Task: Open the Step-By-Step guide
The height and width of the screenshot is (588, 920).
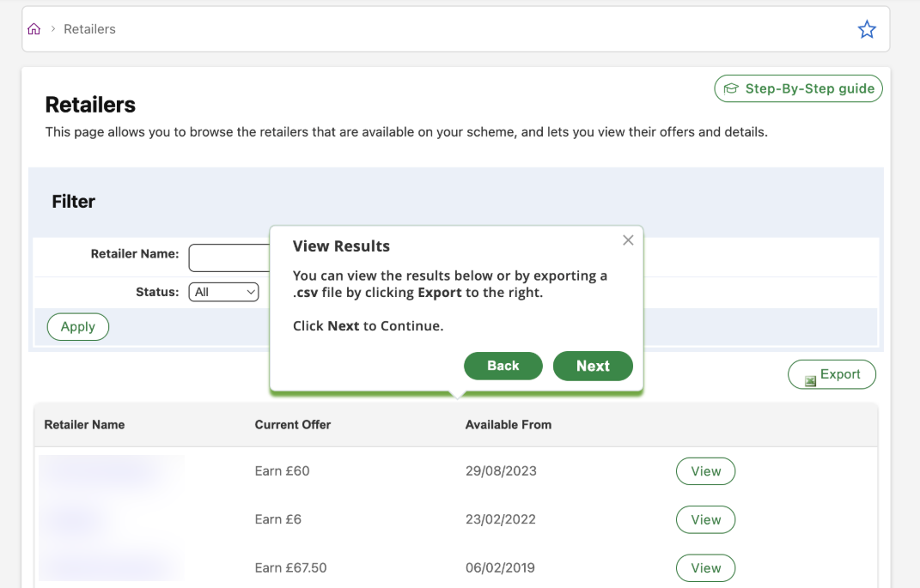Action: 798,88
